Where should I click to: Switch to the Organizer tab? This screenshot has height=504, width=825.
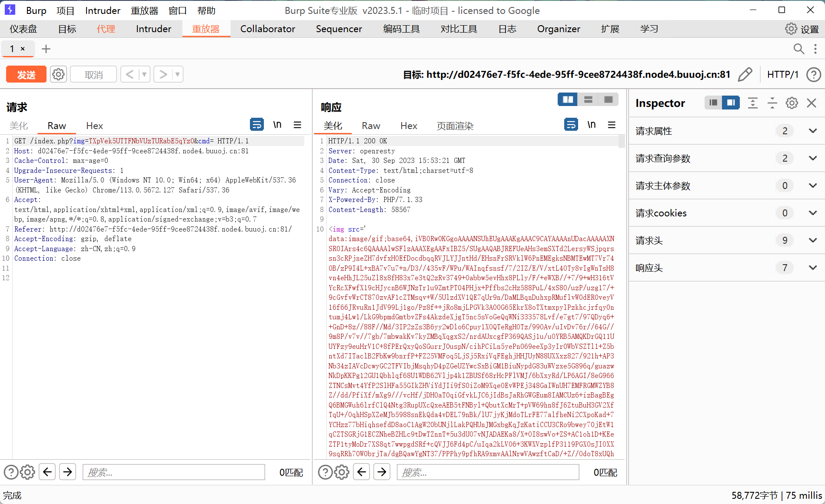coord(559,29)
